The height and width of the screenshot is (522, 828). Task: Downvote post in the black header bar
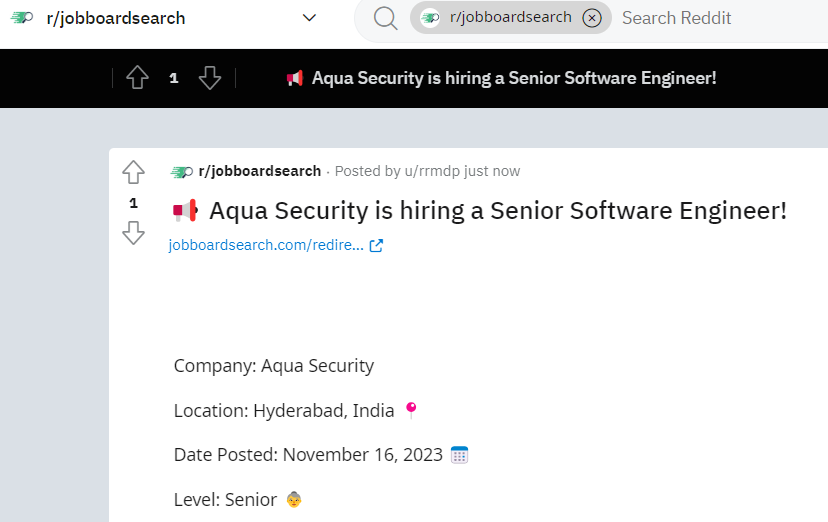click(209, 78)
